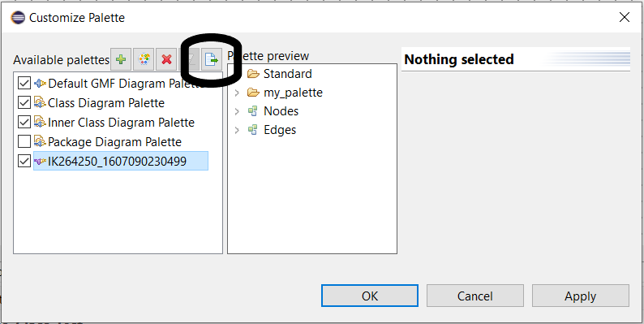Viewport: 644px width, 324px height.
Task: Click the Standard folder icon
Action: [253, 74]
